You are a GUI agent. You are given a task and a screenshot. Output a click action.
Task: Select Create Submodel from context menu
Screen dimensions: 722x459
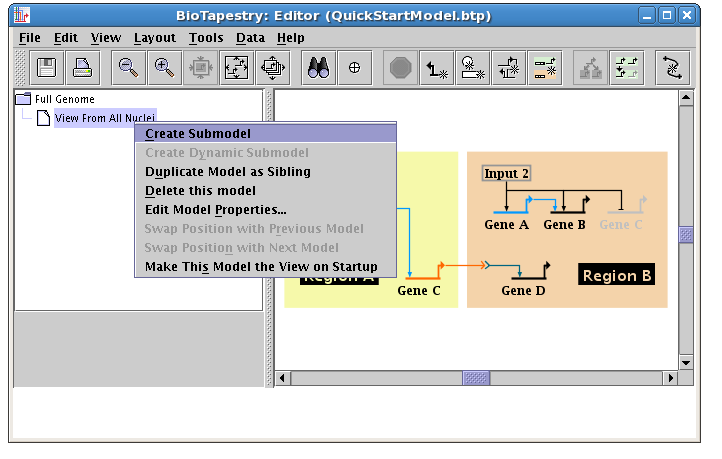click(197, 134)
